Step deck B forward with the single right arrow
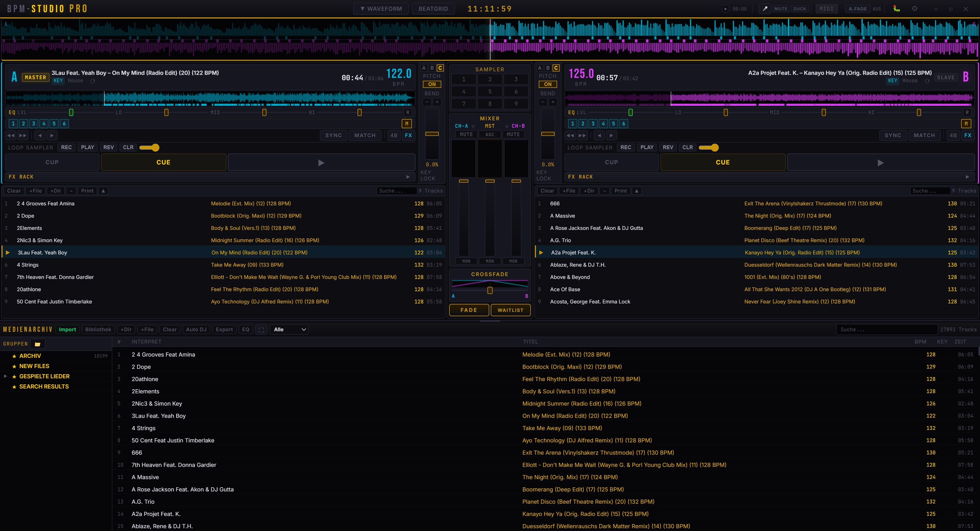980x531 pixels. click(x=611, y=135)
